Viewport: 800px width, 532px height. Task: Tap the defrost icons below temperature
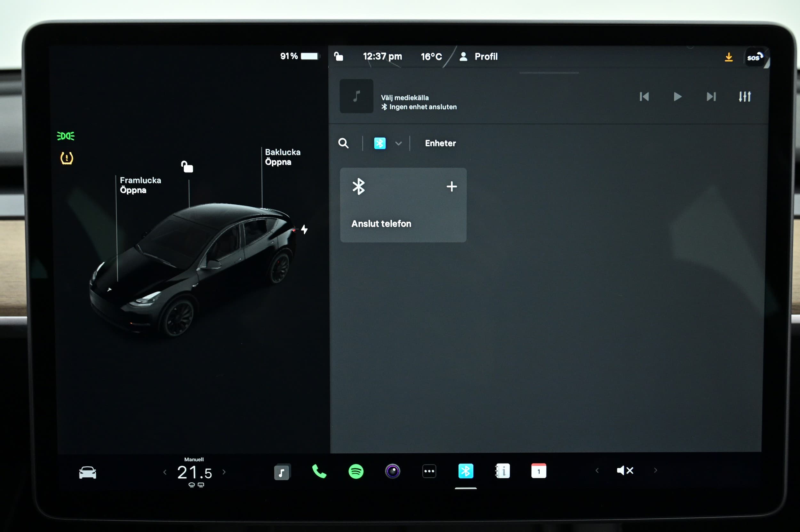196,485
